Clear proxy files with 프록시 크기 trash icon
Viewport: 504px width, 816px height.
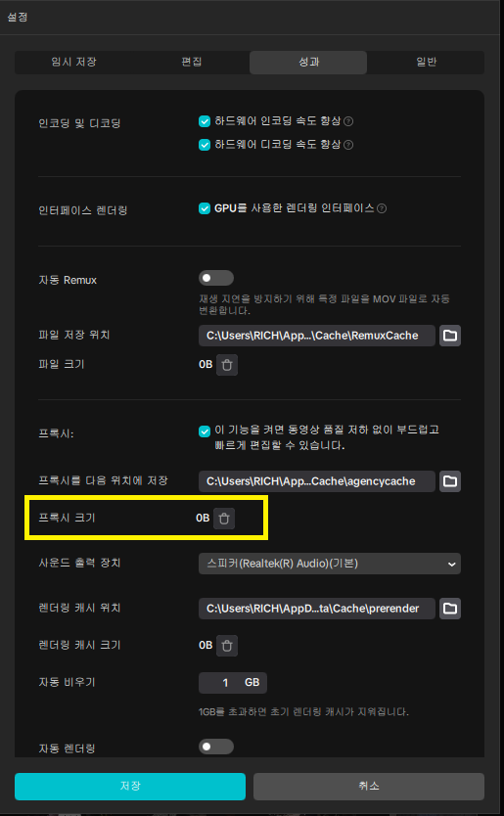(224, 519)
